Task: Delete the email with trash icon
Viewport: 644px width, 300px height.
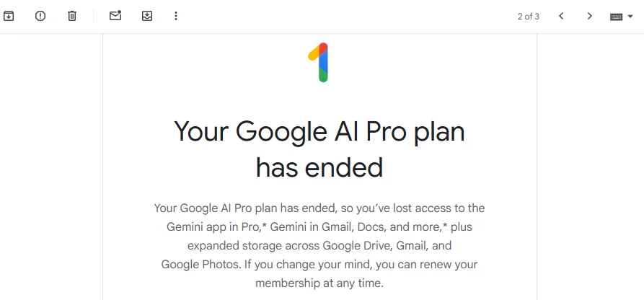Action: coord(72,16)
